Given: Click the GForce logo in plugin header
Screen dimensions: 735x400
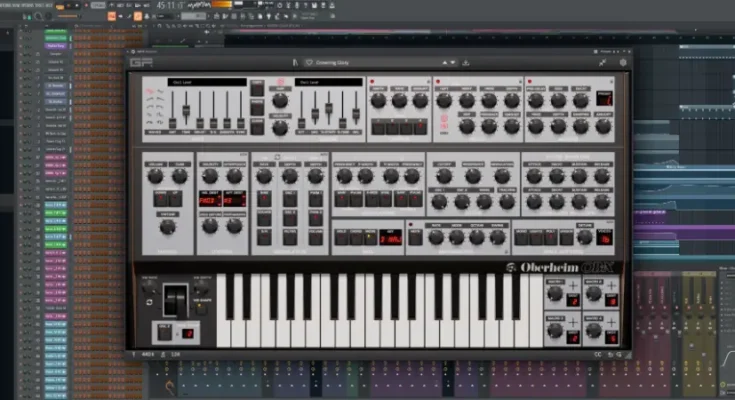Looking at the screenshot, I should click(138, 62).
